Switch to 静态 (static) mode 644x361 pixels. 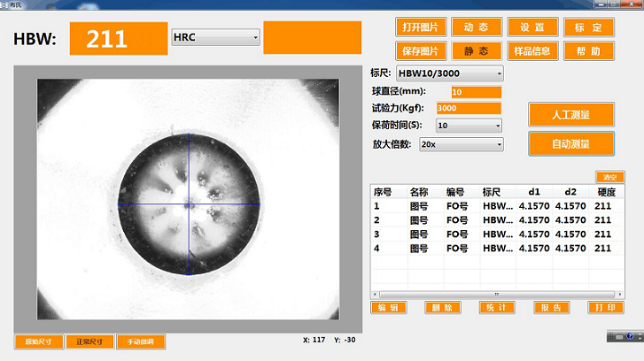click(x=477, y=50)
